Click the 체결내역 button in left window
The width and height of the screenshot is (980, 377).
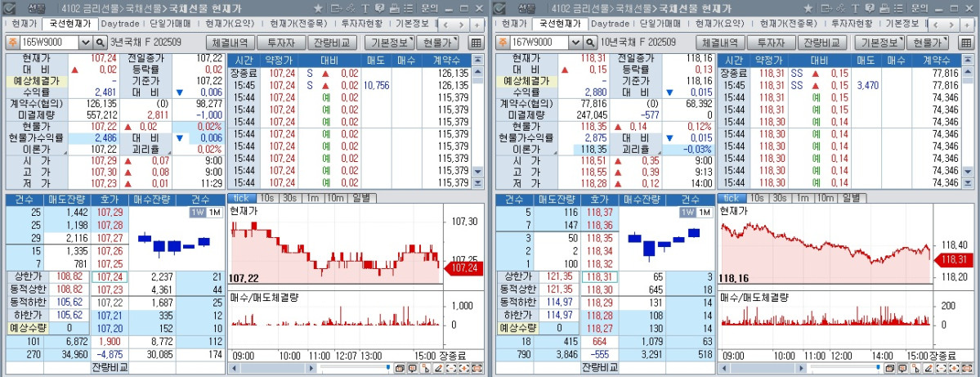(x=230, y=43)
